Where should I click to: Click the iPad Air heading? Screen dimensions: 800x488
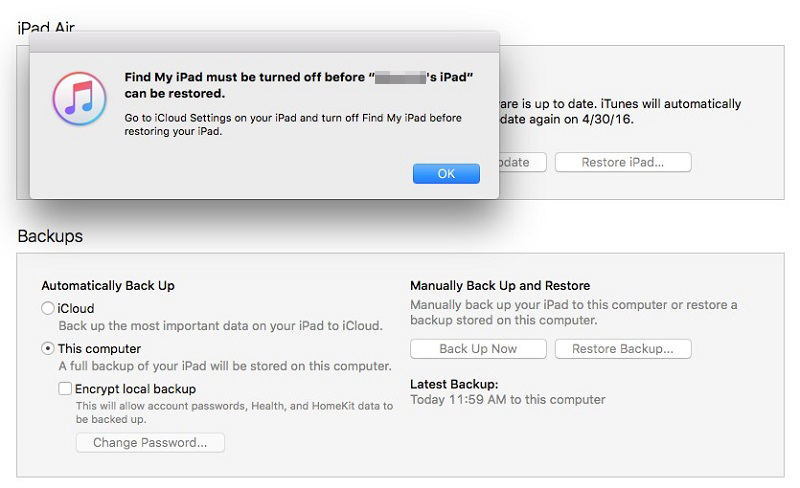46,28
